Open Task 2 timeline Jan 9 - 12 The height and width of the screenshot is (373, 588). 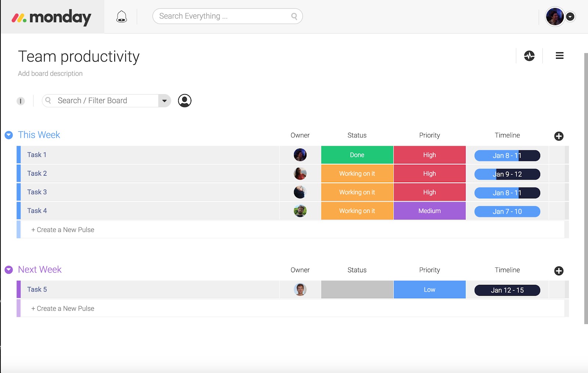click(507, 174)
